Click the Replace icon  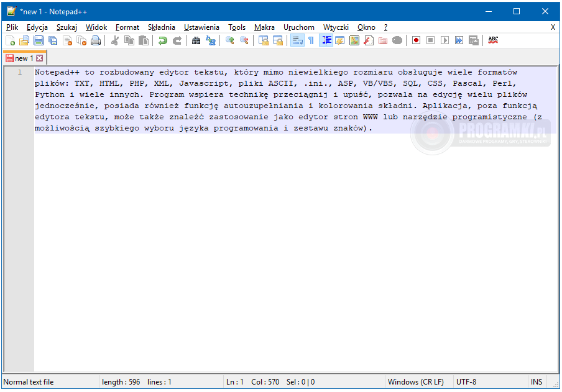pyautogui.click(x=211, y=40)
